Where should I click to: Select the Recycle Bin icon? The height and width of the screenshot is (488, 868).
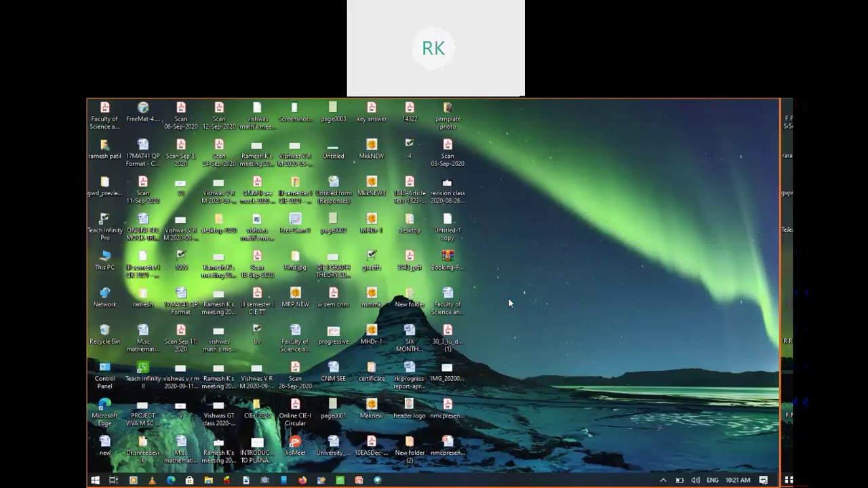(104, 335)
